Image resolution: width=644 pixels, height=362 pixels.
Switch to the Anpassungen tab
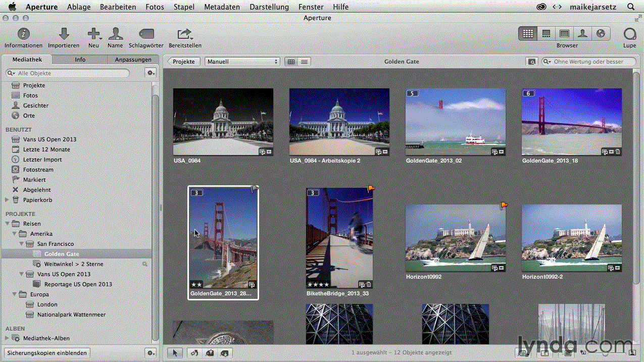133,60
